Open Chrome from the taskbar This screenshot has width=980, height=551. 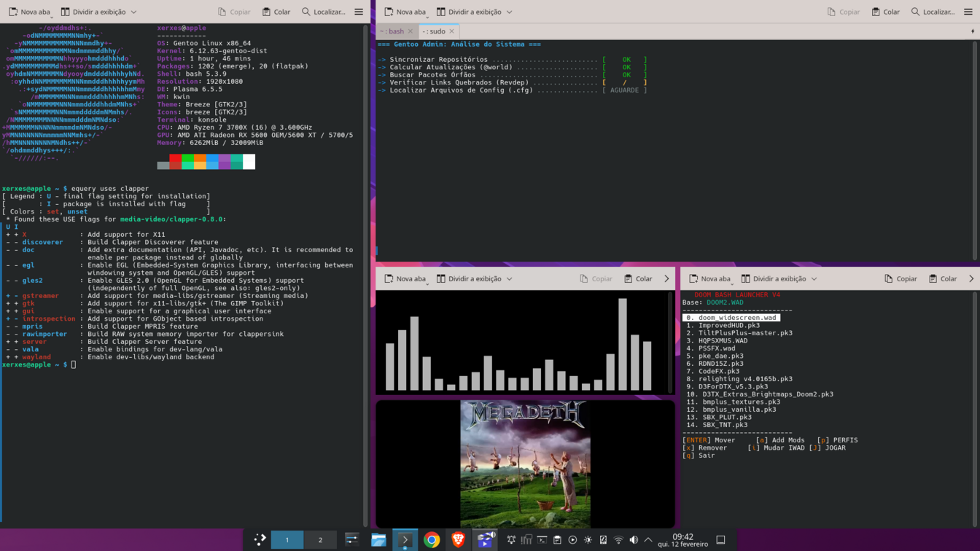432,540
